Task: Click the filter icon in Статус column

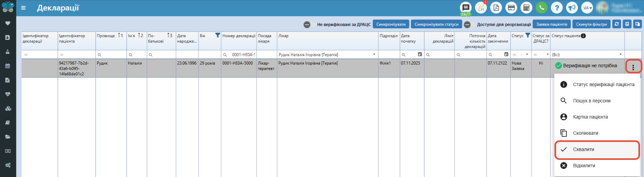Action: pyautogui.click(x=527, y=35)
